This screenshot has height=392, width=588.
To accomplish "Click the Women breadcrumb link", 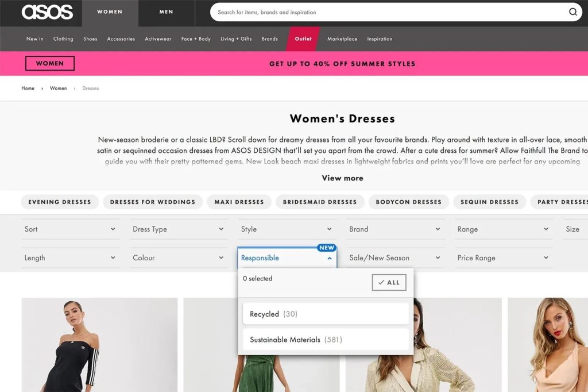I will point(58,89).
